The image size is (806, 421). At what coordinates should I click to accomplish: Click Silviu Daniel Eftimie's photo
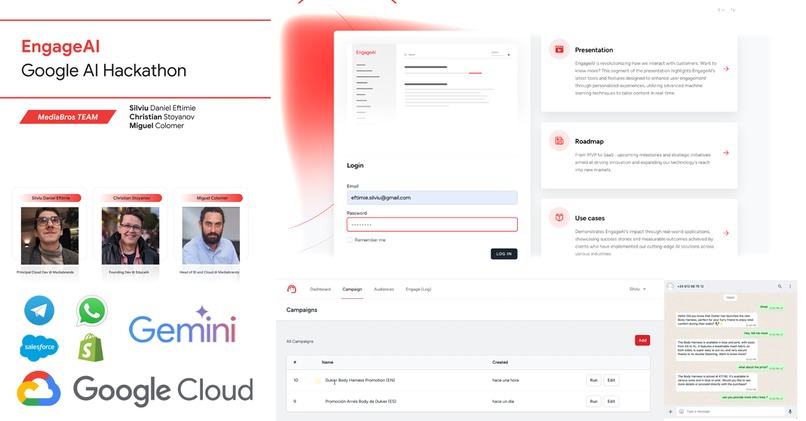tap(50, 235)
